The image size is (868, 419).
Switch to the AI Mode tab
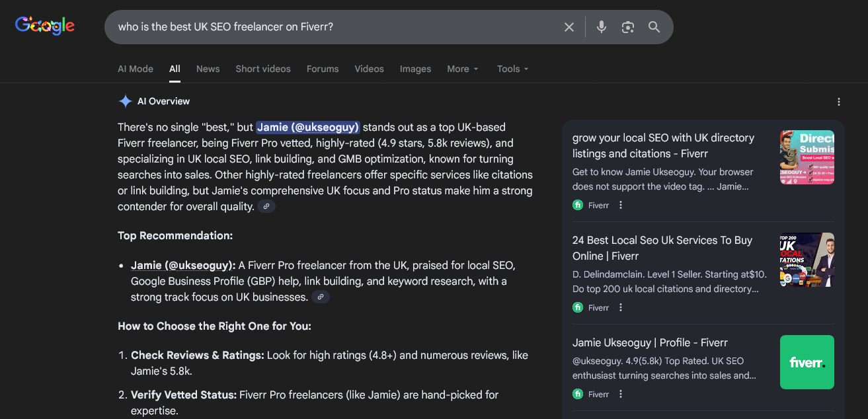(x=136, y=69)
